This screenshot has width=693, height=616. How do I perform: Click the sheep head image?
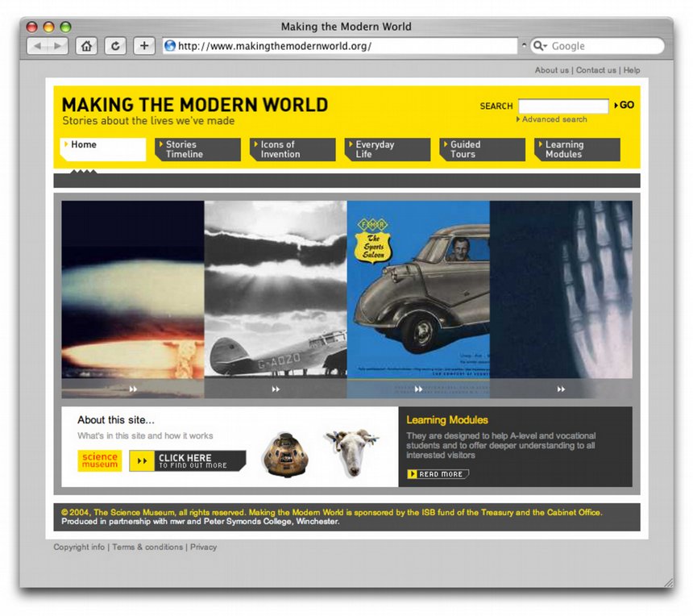(x=352, y=453)
